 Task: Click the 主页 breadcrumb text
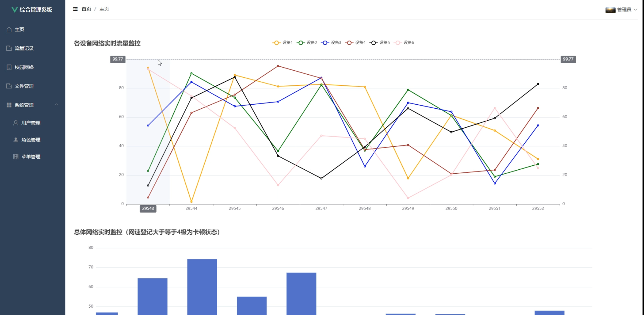[104, 9]
